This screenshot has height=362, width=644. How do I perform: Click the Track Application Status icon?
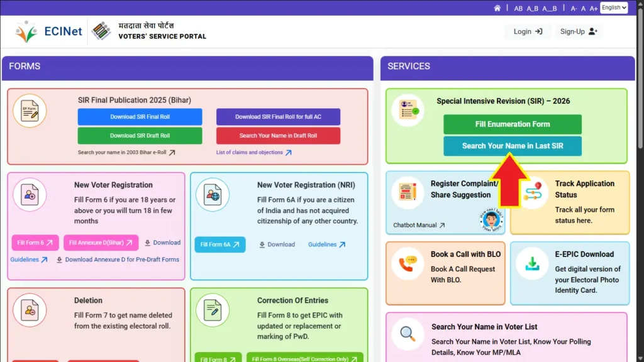pyautogui.click(x=532, y=192)
